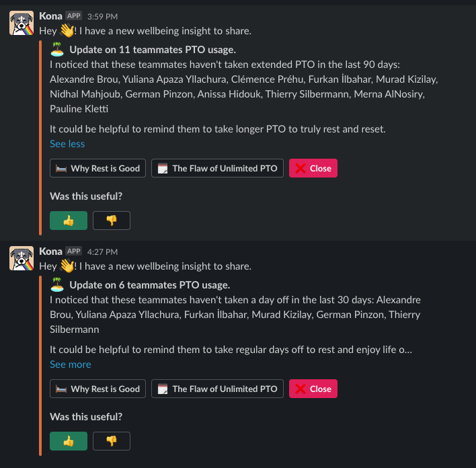This screenshot has height=468, width=476.
Task: Click thumbs up on first insight
Action: [69, 221]
